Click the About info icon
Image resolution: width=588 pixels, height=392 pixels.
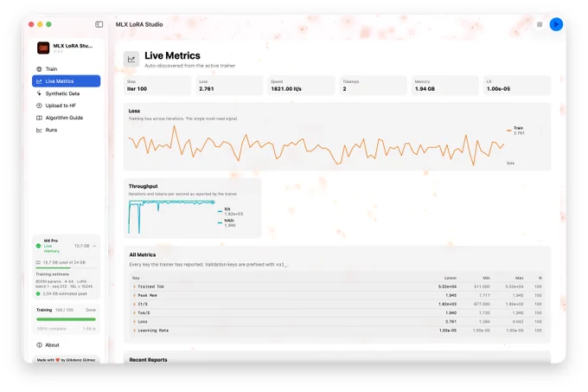pyautogui.click(x=39, y=345)
